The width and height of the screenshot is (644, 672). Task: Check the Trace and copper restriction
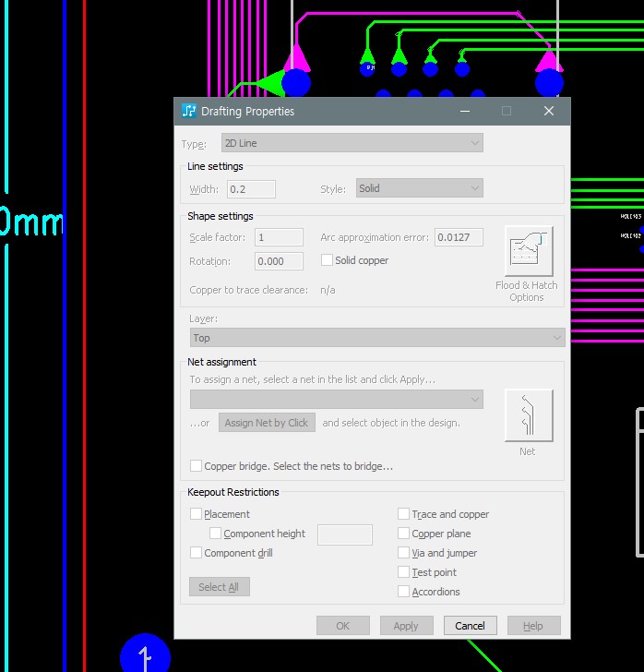pos(404,514)
